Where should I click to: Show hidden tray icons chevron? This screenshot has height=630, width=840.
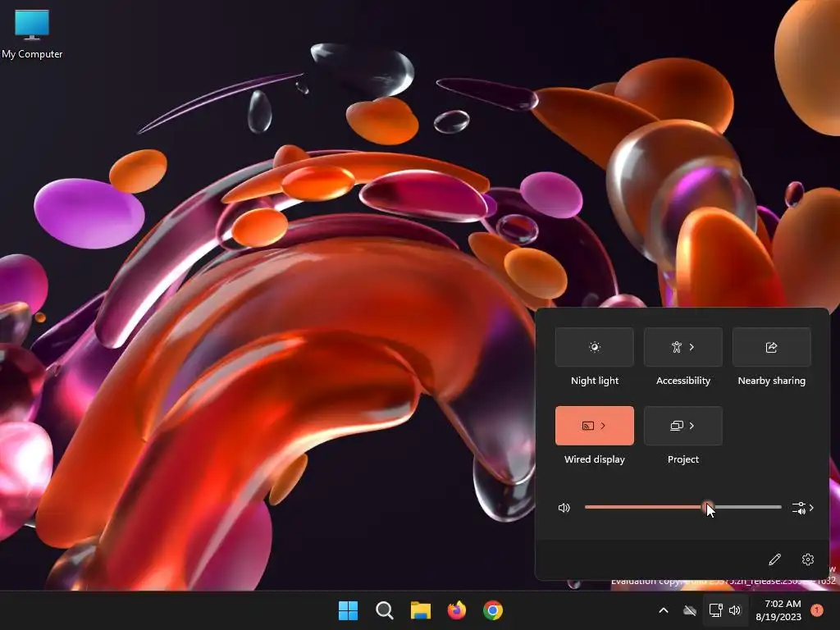(663, 610)
